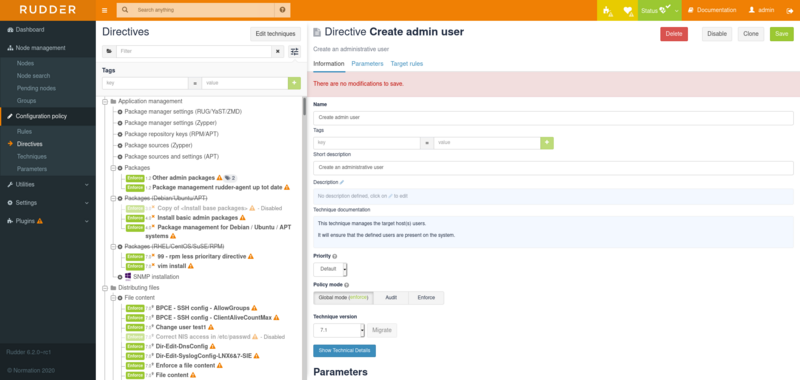Click the Disable directive button

[x=717, y=34]
